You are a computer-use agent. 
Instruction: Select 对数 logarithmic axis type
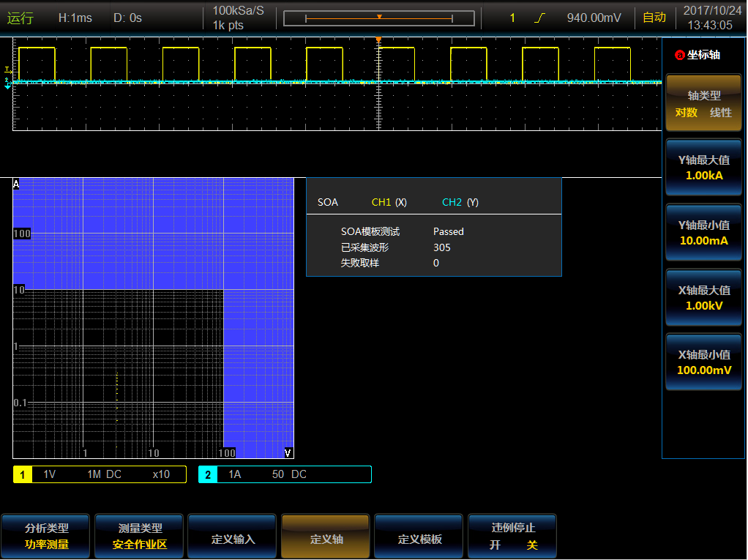click(686, 113)
